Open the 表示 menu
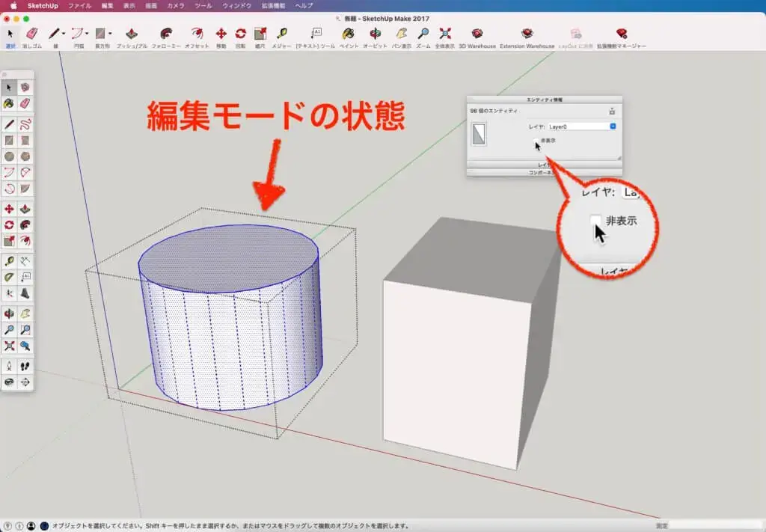Viewport: 766px width, 532px height. point(129,6)
